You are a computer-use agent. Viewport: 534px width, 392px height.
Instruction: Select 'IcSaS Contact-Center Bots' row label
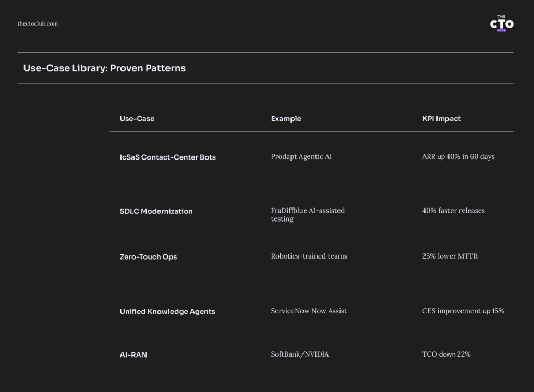167,157
